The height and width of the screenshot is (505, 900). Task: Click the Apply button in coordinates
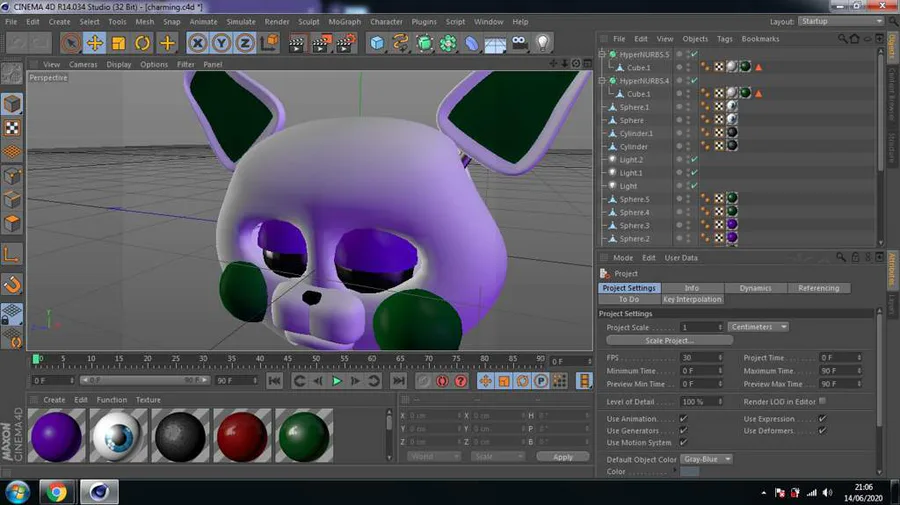pyautogui.click(x=562, y=457)
